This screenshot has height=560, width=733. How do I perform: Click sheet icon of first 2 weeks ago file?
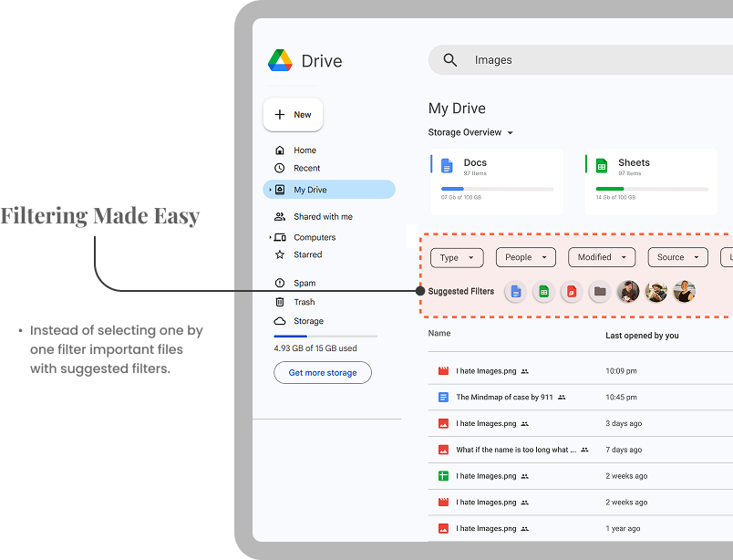pos(443,476)
